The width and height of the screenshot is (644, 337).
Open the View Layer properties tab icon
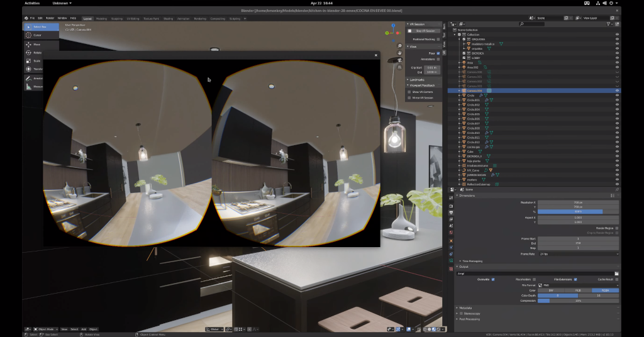(x=451, y=219)
